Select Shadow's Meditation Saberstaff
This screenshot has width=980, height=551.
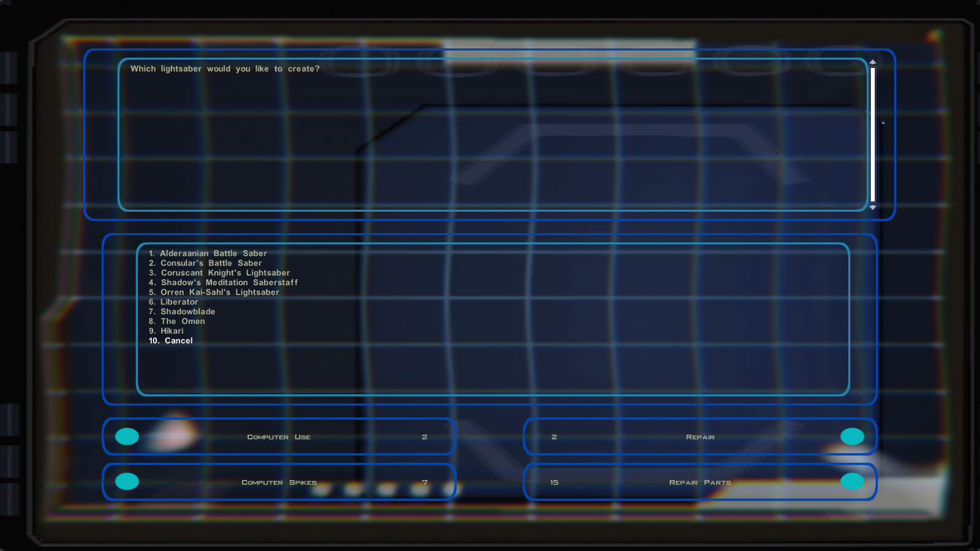(x=223, y=283)
